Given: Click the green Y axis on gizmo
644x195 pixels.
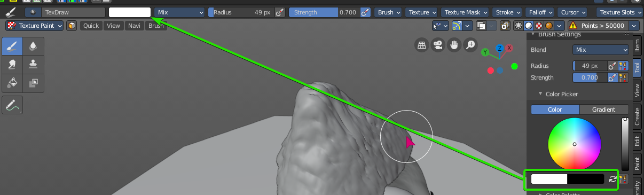Looking at the screenshot, I should point(485,52).
